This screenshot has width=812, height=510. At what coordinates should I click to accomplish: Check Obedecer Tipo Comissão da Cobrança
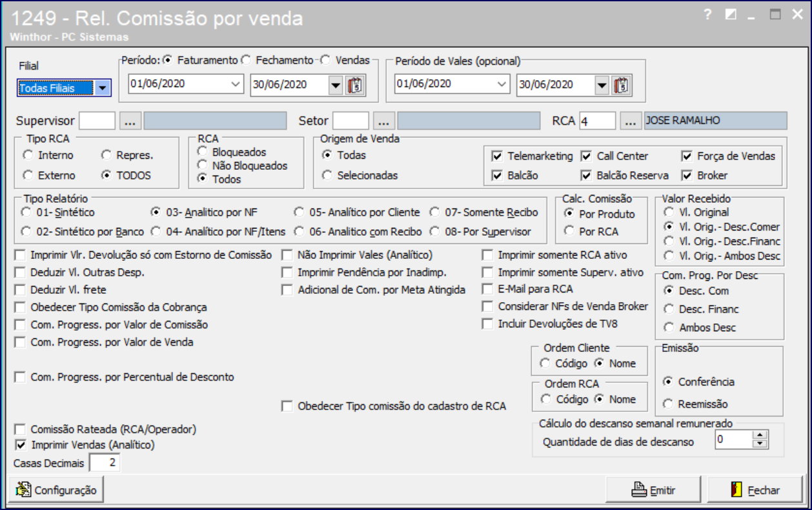point(20,307)
